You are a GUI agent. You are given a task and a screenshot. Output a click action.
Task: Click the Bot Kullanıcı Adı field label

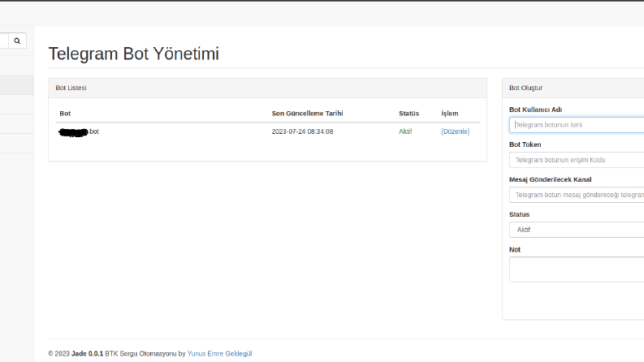pyautogui.click(x=535, y=110)
